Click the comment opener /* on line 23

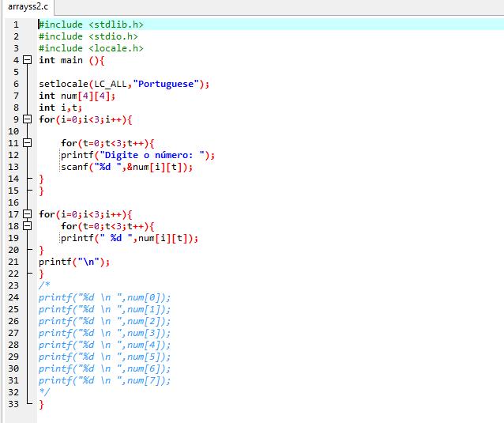click(x=44, y=285)
